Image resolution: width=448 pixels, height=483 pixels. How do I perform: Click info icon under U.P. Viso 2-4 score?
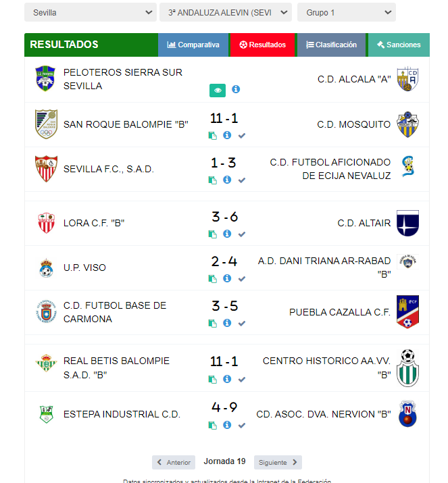pos(227,278)
